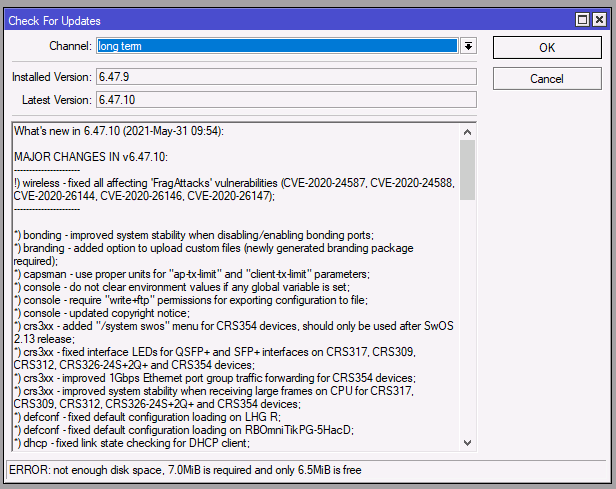Maximize the Check For Updates window
The height and width of the screenshot is (489, 616).
tap(582, 20)
